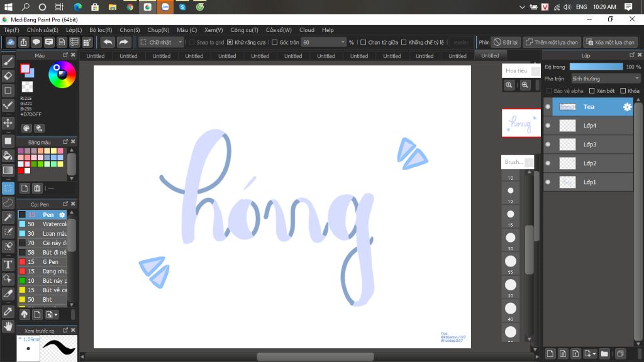Open Tệp(F) menu
This screenshot has width=644, height=362.
(11, 30)
